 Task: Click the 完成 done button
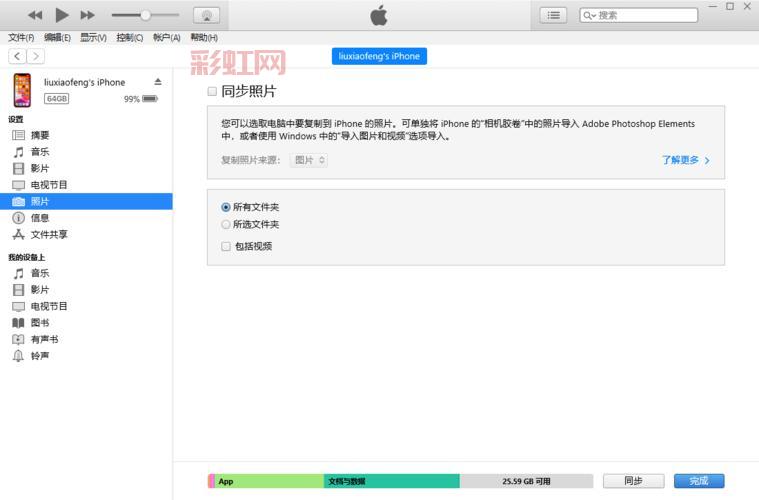point(699,481)
